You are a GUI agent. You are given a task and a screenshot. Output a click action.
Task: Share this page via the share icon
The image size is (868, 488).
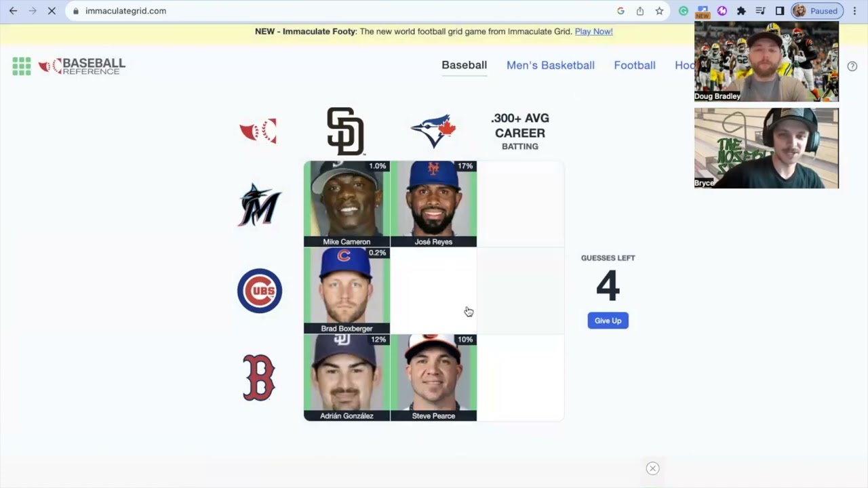[640, 11]
